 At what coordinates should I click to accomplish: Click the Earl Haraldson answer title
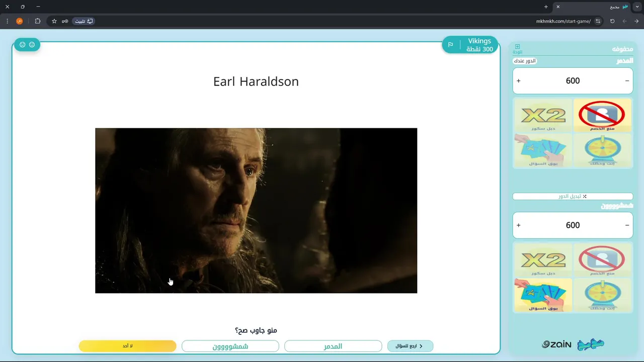tap(256, 81)
